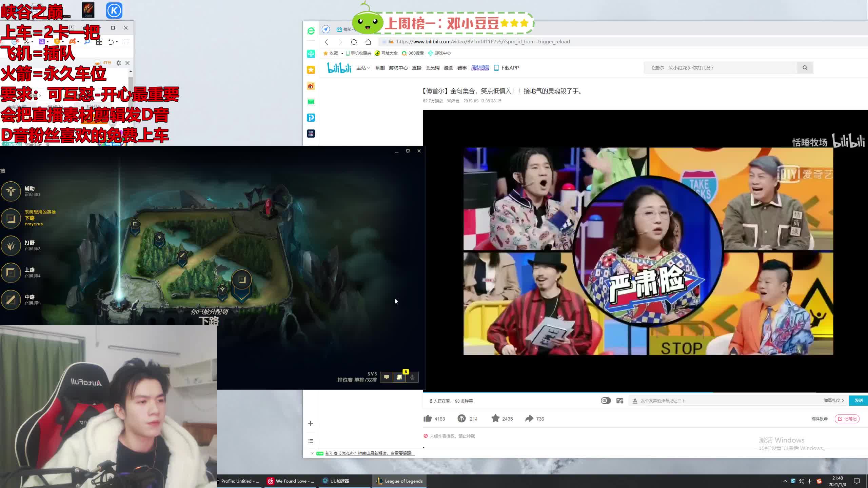The image size is (868, 488).
Task: Open the 番剧 nav menu item
Action: (x=380, y=68)
